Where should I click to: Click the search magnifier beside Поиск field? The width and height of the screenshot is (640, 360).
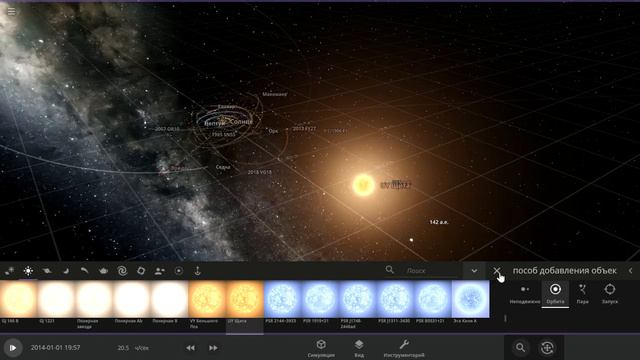tap(390, 269)
